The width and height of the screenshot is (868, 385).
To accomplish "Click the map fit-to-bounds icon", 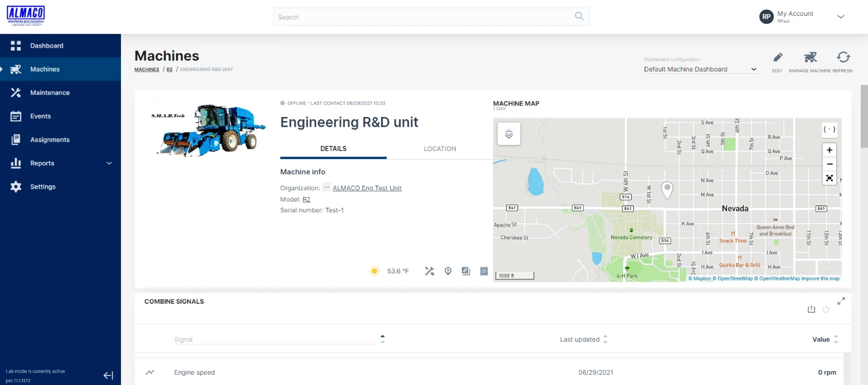I will point(829,178).
